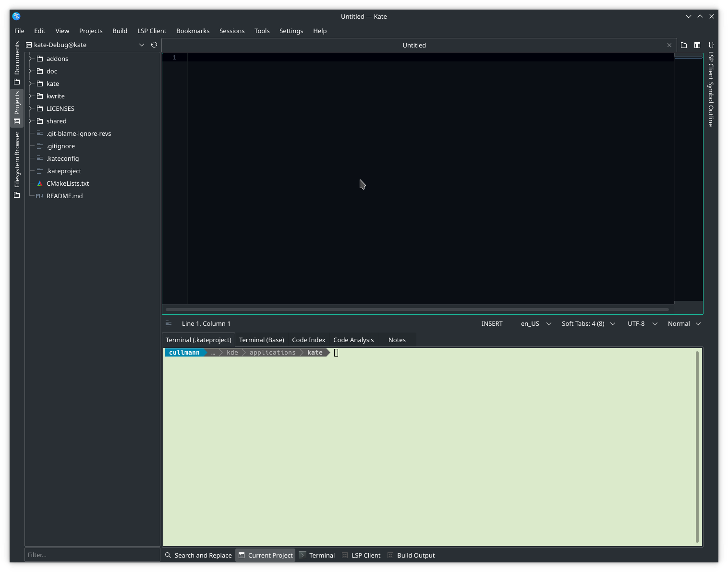This screenshot has width=728, height=572.
Task: Click the .gitignore file icon
Action: (40, 146)
